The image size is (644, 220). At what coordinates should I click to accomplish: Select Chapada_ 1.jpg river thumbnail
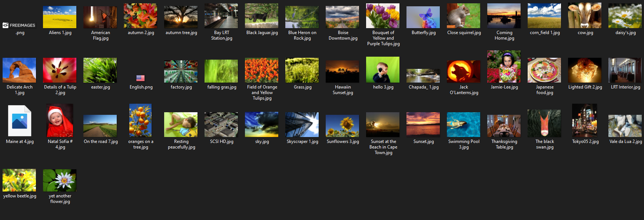tap(423, 76)
